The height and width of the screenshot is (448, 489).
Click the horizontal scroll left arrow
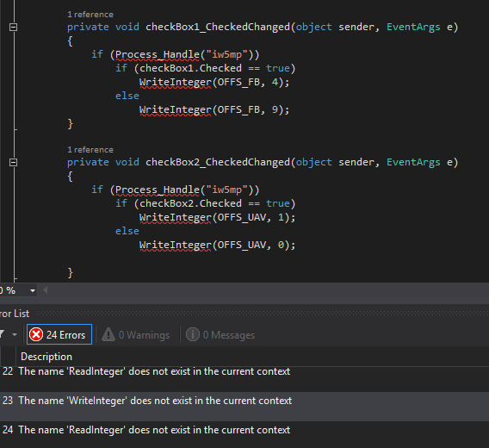(x=46, y=290)
